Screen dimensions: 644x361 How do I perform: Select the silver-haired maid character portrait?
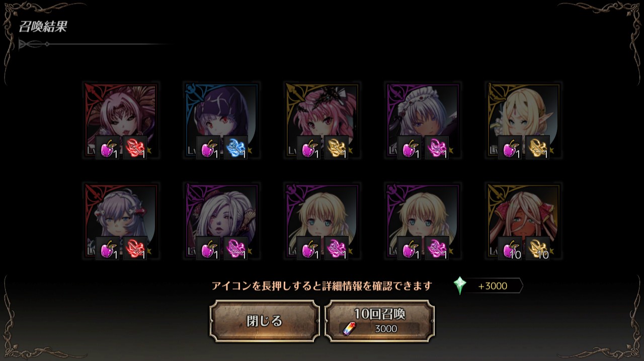click(423, 120)
